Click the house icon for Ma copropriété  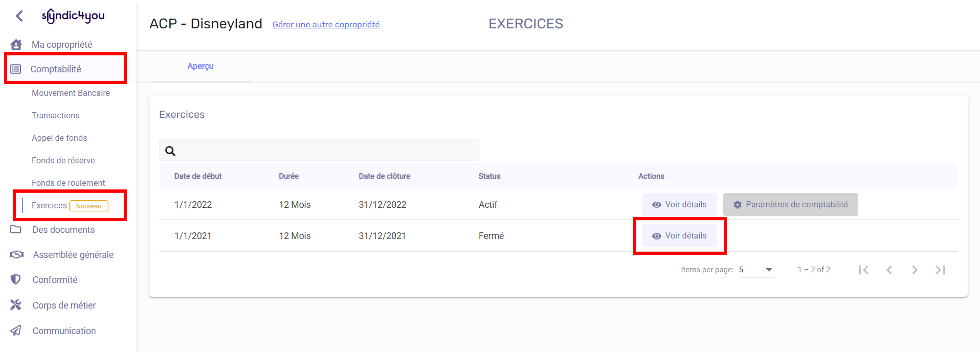point(16,45)
